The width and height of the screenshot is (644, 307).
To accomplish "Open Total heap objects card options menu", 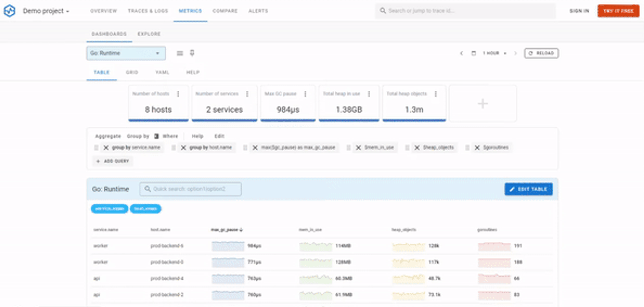I will pos(436,94).
